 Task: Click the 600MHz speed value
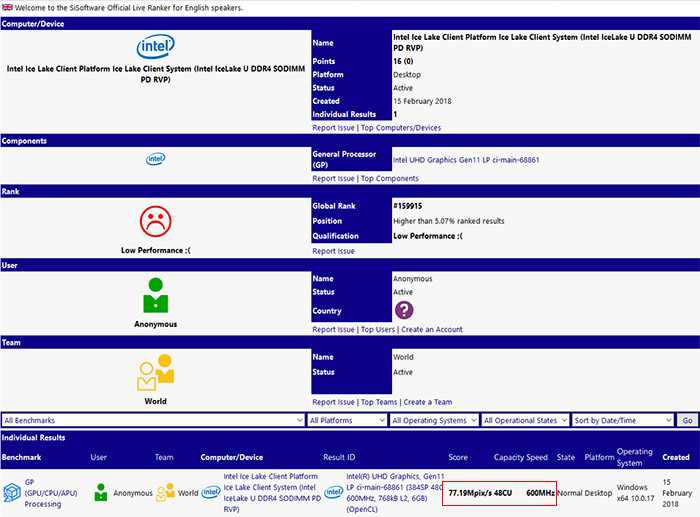pos(540,493)
